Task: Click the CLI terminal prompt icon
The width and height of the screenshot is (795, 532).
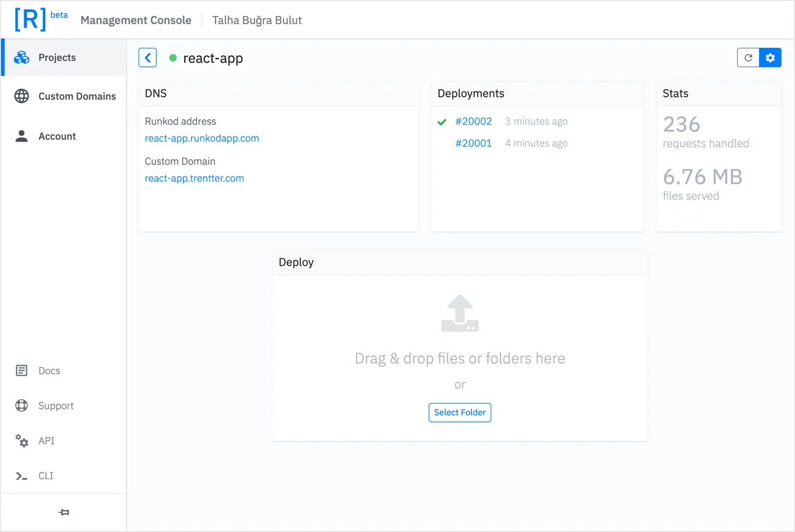Action: point(21,476)
